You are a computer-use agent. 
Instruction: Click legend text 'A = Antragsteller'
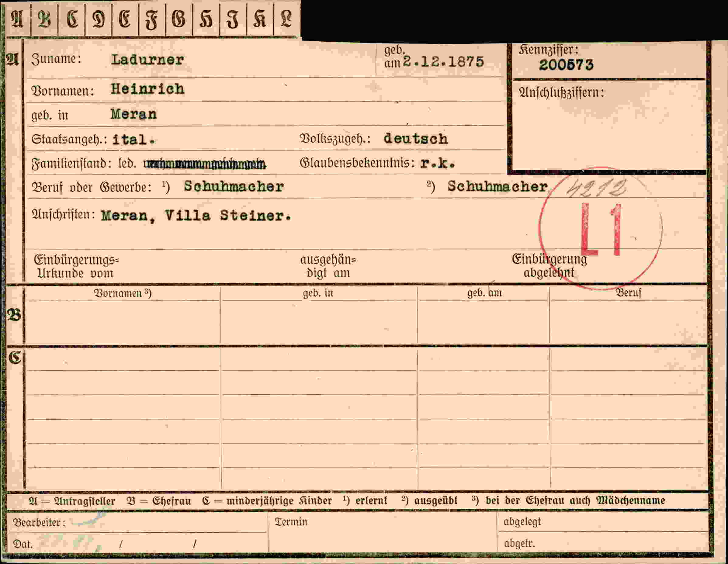72,501
